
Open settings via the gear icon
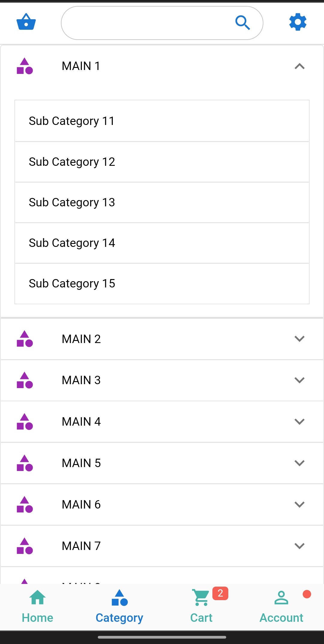298,22
